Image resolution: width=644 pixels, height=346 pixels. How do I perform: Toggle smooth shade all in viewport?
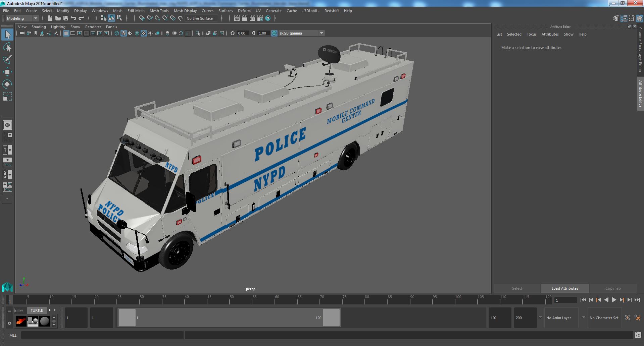[x=123, y=33]
